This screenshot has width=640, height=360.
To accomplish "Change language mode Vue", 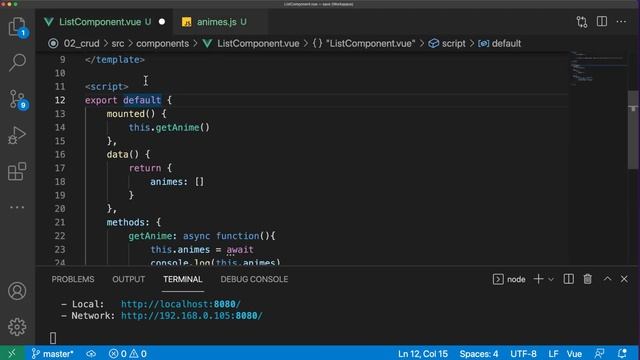I will [x=574, y=353].
